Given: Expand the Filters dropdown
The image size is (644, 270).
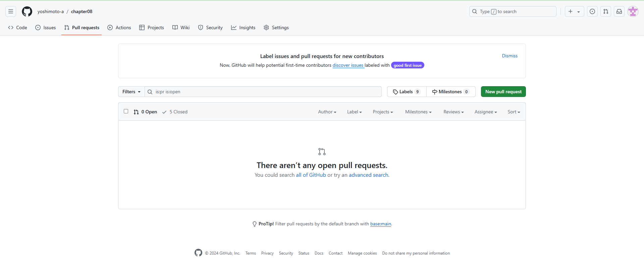Looking at the screenshot, I should coord(131,92).
